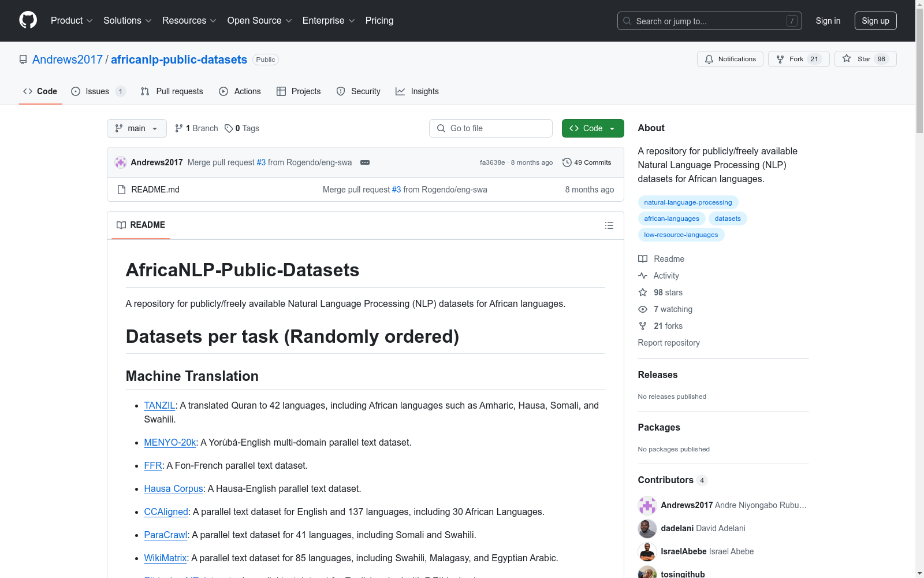This screenshot has height=578, width=924.
Task: View 49 Commits history
Action: (x=587, y=162)
